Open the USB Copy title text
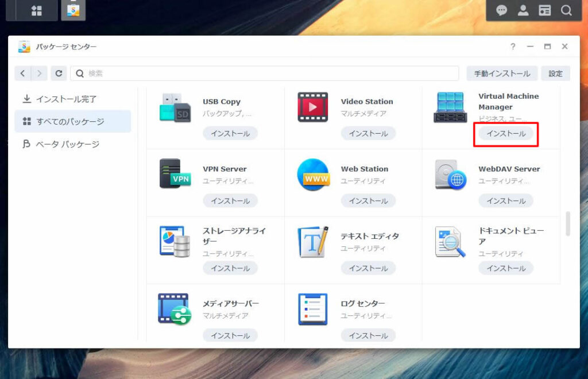This screenshot has width=588, height=379. tap(222, 102)
